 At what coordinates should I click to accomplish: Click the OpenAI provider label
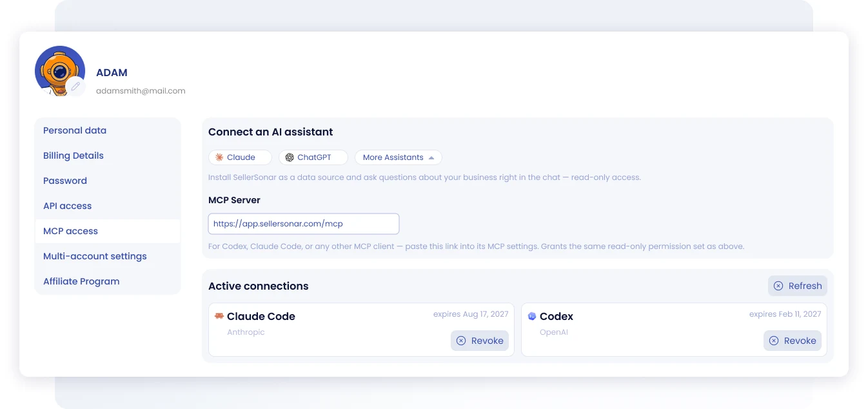(x=554, y=332)
